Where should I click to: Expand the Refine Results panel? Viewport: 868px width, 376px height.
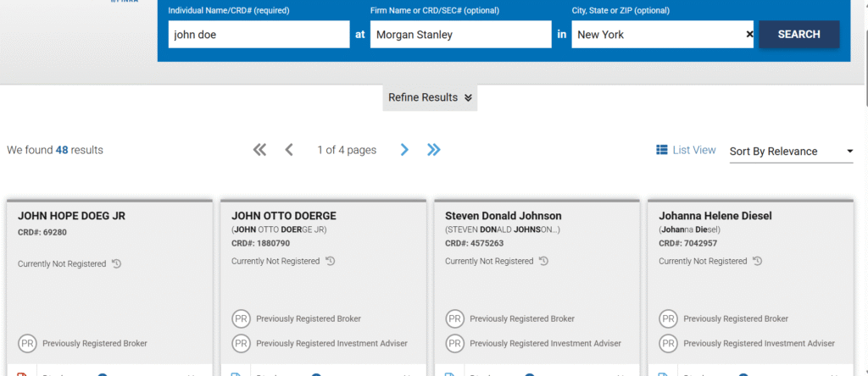pos(430,97)
